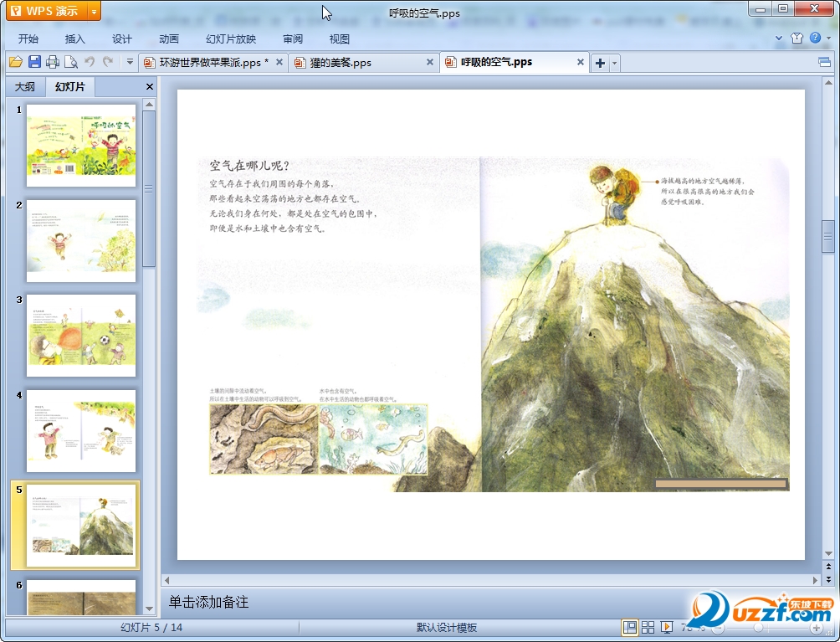Start slideshow from status bar icon
The image size is (840, 642).
pyautogui.click(x=667, y=627)
